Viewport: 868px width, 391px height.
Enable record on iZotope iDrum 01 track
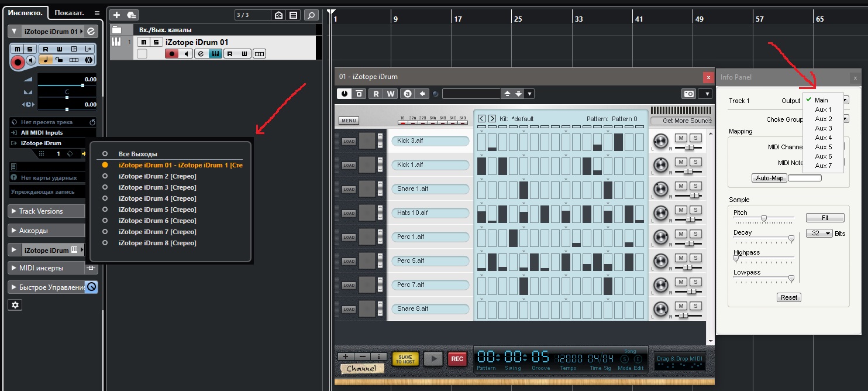pos(171,54)
